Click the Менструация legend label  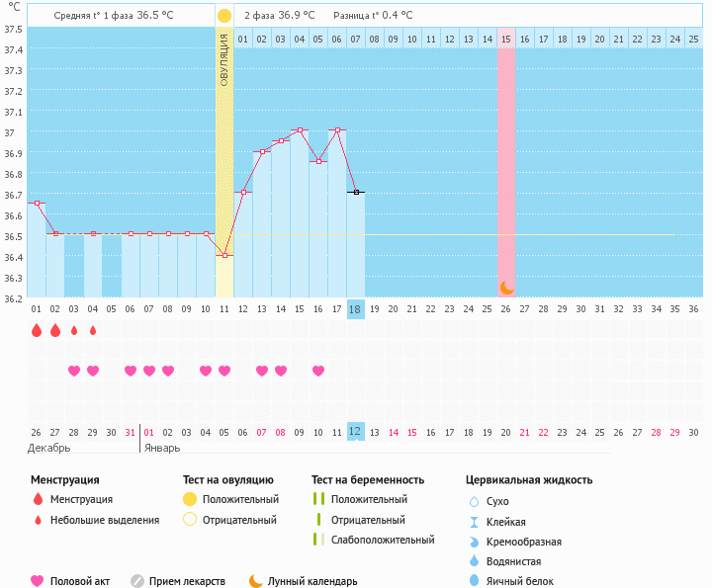pyautogui.click(x=81, y=499)
